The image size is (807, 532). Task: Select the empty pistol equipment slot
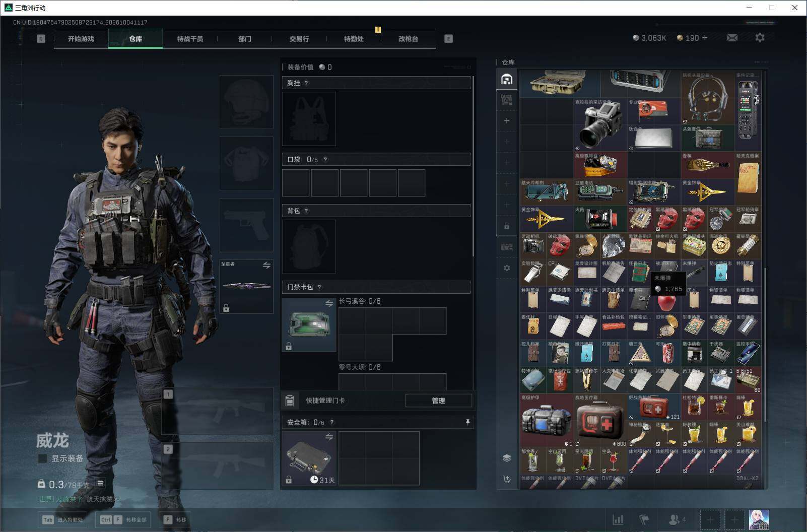[x=246, y=225]
